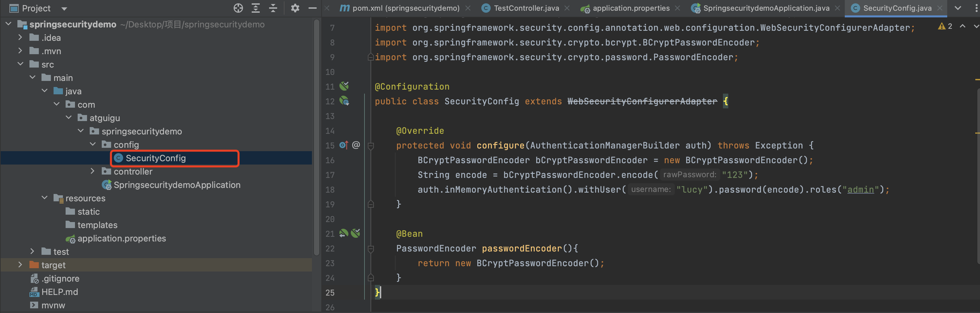Toggle code fold on line 15 configure method
This screenshot has height=313, width=980.
371,146
